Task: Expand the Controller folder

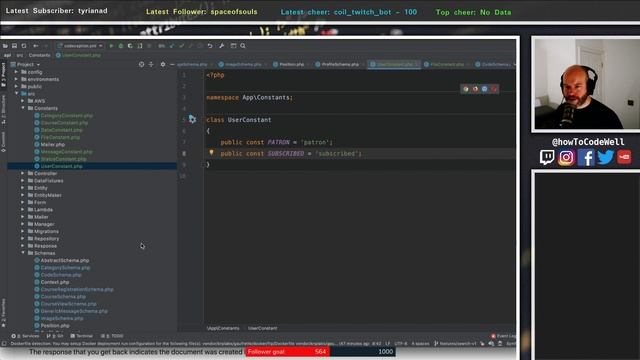Action: [23, 173]
